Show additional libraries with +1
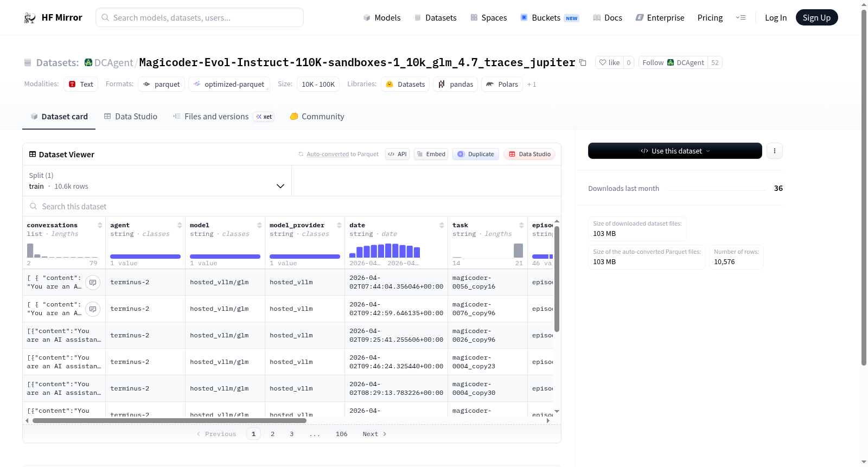This screenshot has height=467, width=868. [x=532, y=85]
